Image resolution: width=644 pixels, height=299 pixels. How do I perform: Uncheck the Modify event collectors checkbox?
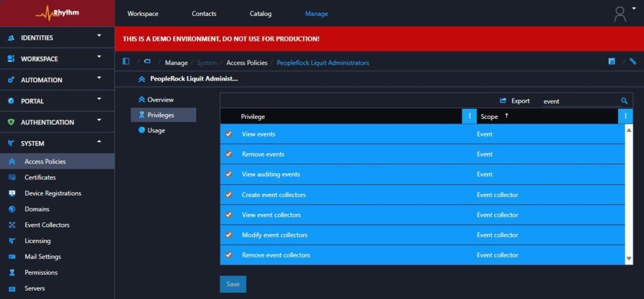click(229, 235)
